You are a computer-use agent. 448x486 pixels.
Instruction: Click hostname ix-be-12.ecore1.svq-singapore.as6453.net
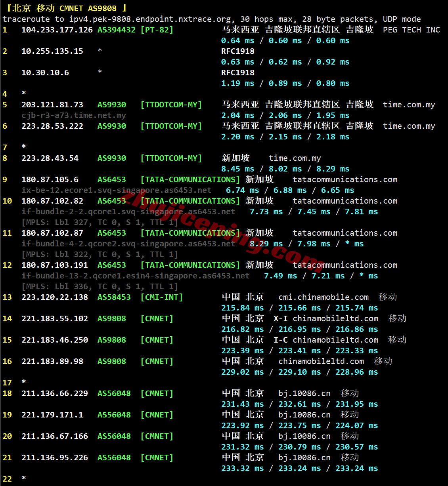click(x=117, y=190)
